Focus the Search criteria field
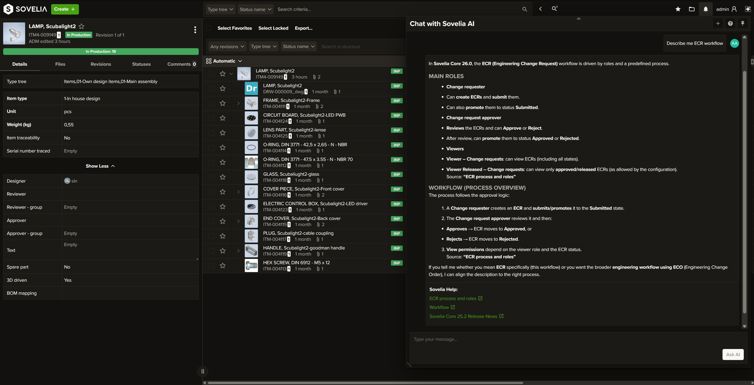Screen dimensions: 754x385 (398, 9)
